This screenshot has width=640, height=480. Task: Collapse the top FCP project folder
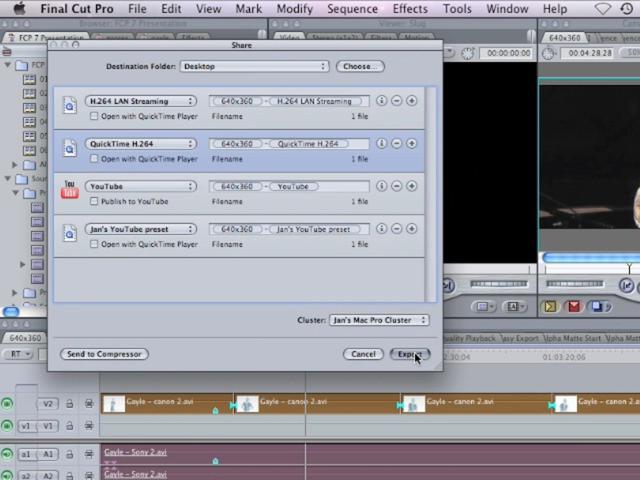(x=7, y=64)
